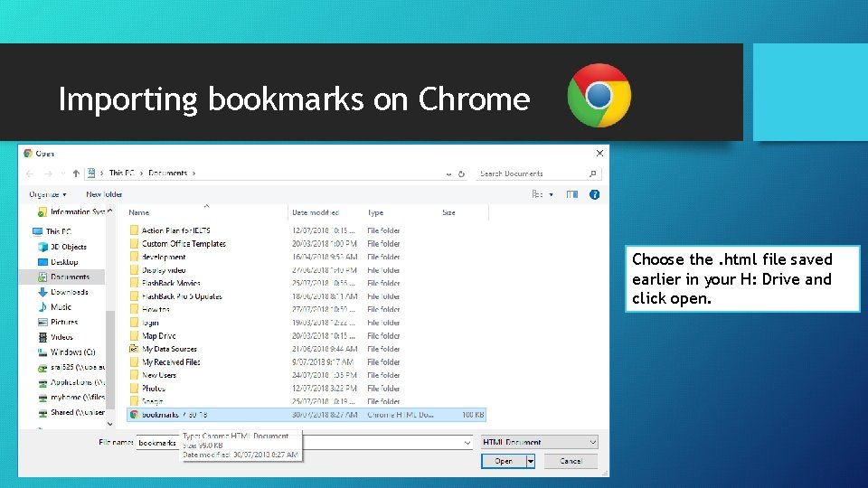Expand File name dropdown arrow
The image size is (868, 488).
click(x=467, y=443)
